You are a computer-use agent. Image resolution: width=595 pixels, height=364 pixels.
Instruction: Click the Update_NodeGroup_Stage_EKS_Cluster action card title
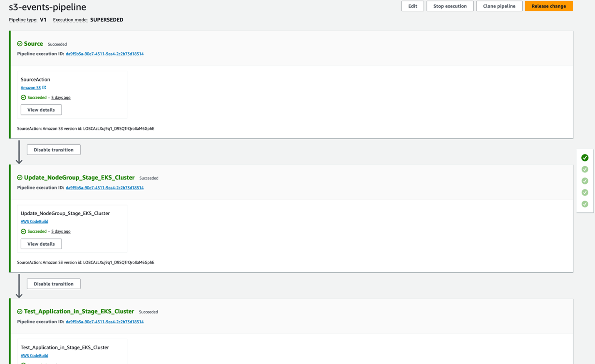65,213
